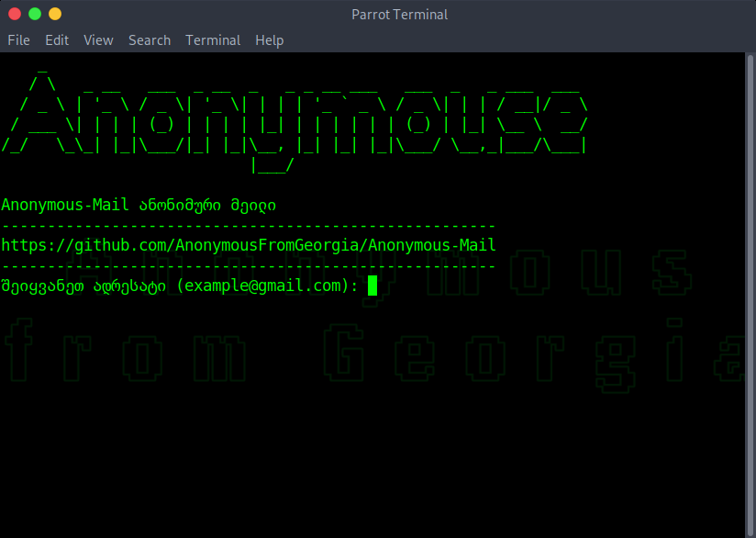Viewport: 756px width, 538px height.
Task: Click the 'Anonymouse' ASCII art banner
Action: click(x=295, y=121)
